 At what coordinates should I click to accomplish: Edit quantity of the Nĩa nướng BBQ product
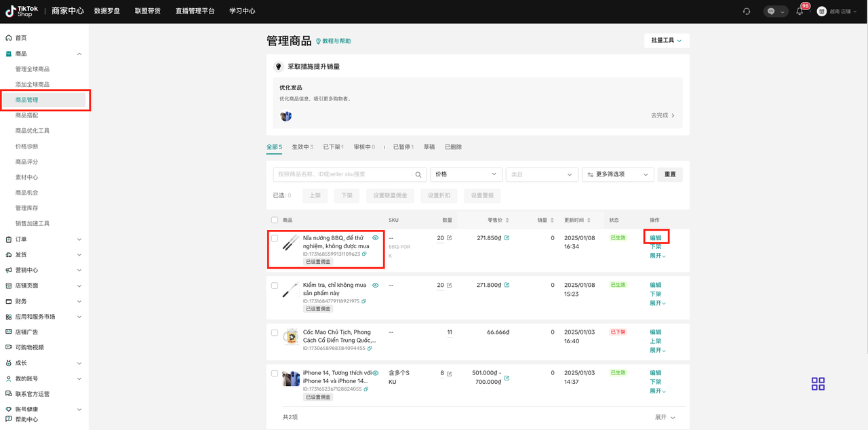tap(449, 238)
